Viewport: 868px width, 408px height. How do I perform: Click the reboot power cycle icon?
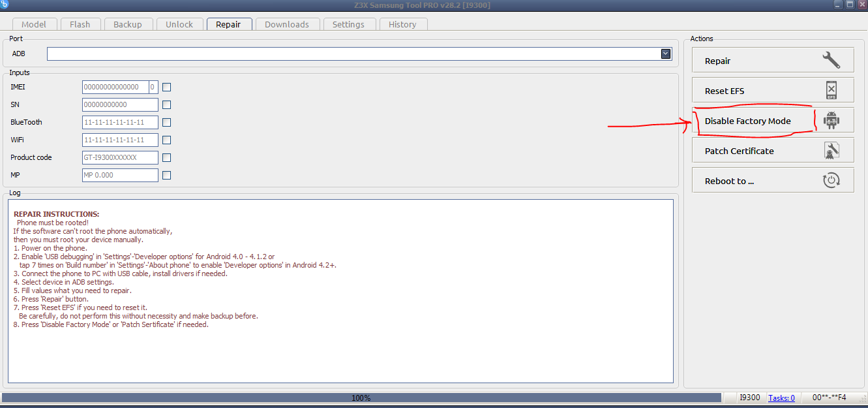click(x=831, y=180)
